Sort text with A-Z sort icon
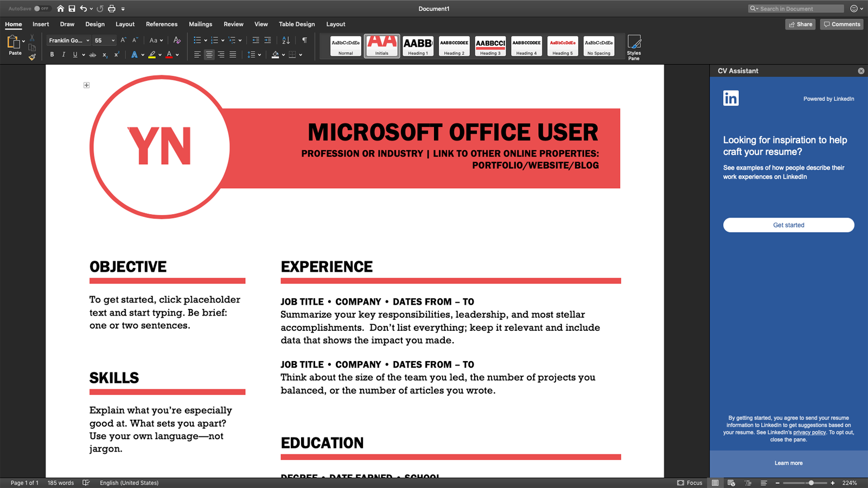 click(x=286, y=40)
